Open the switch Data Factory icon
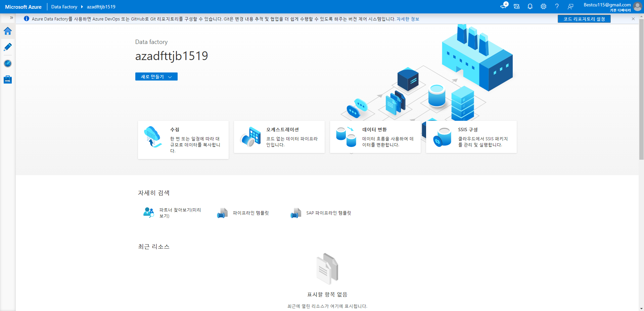 coord(517,6)
